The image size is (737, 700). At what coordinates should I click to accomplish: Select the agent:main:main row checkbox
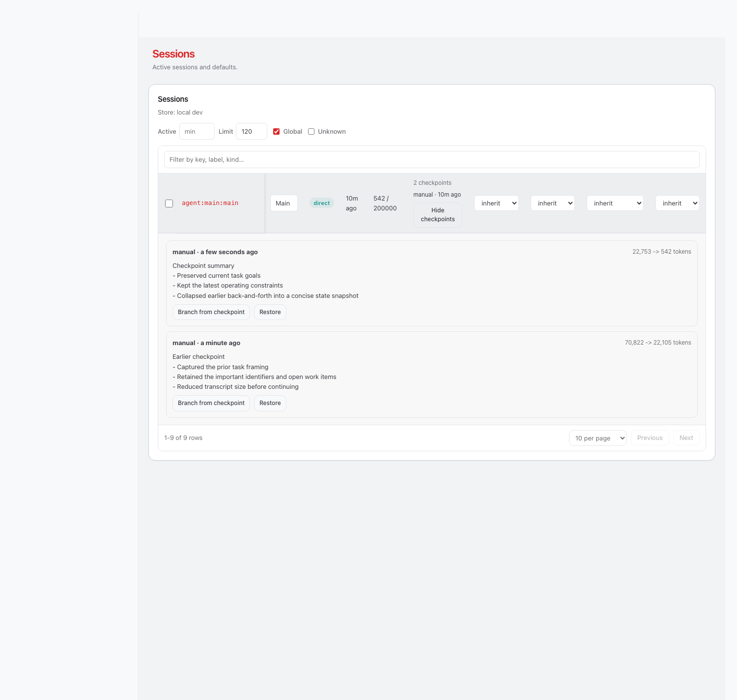[169, 204]
